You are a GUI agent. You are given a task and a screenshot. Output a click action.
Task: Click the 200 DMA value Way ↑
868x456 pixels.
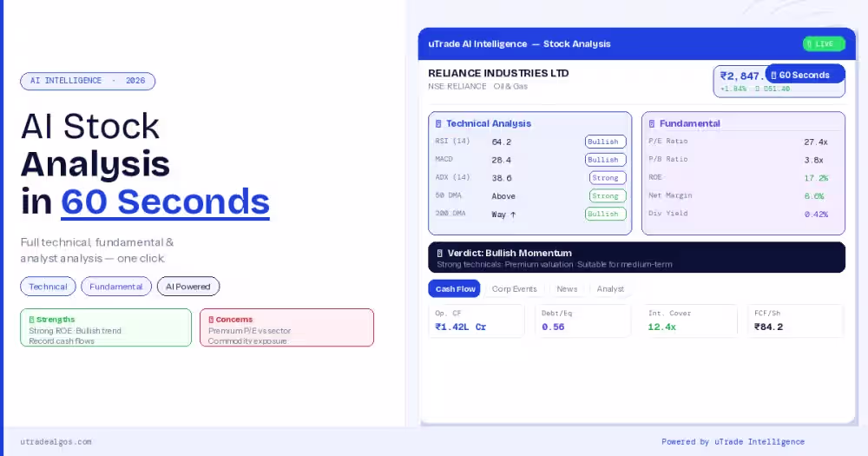point(503,215)
